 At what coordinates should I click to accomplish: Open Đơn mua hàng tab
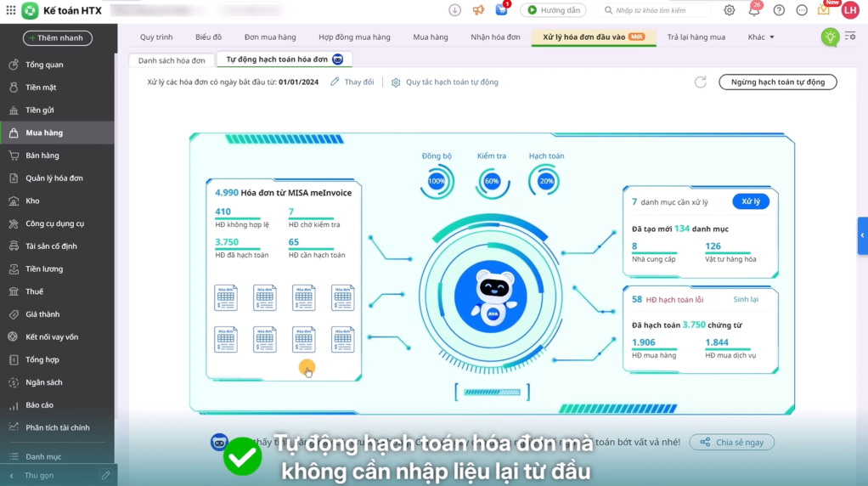[x=270, y=37]
